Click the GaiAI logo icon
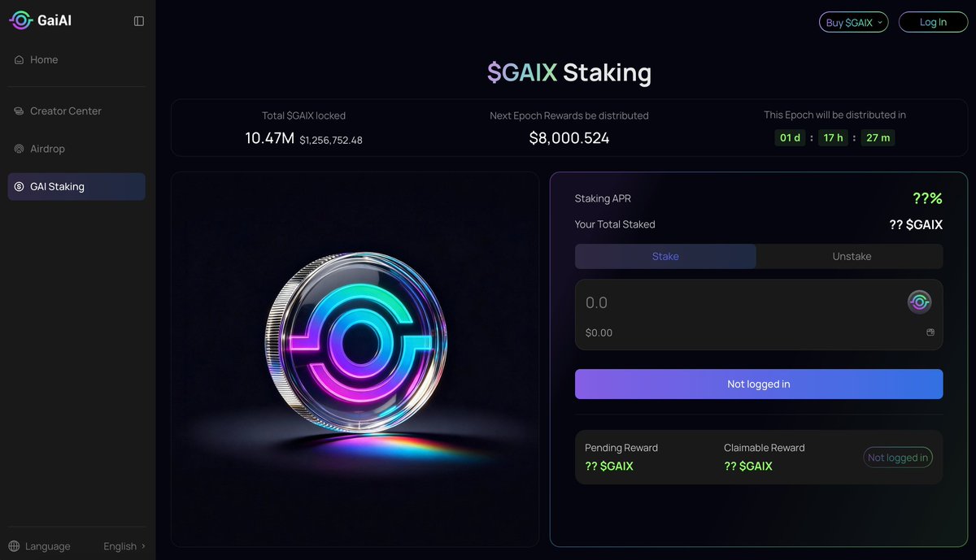The image size is (976, 560). pos(21,21)
